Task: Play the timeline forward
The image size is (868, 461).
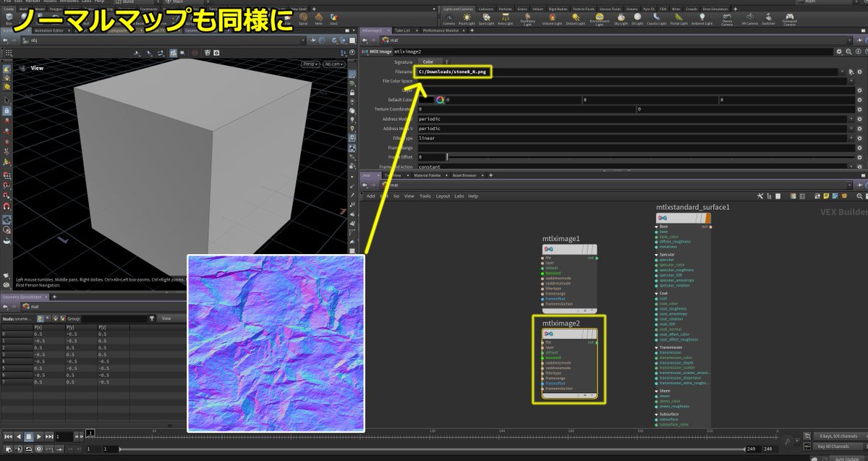Action: click(39, 436)
